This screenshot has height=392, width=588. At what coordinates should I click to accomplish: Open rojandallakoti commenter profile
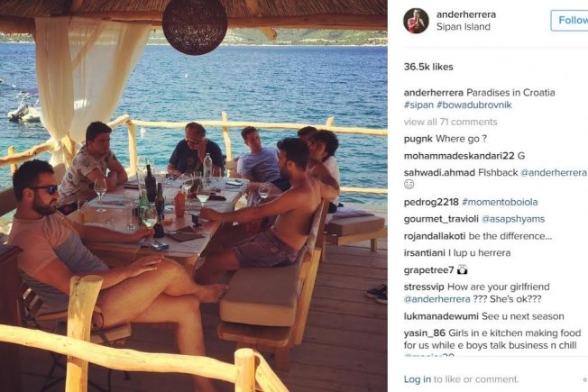point(435,236)
